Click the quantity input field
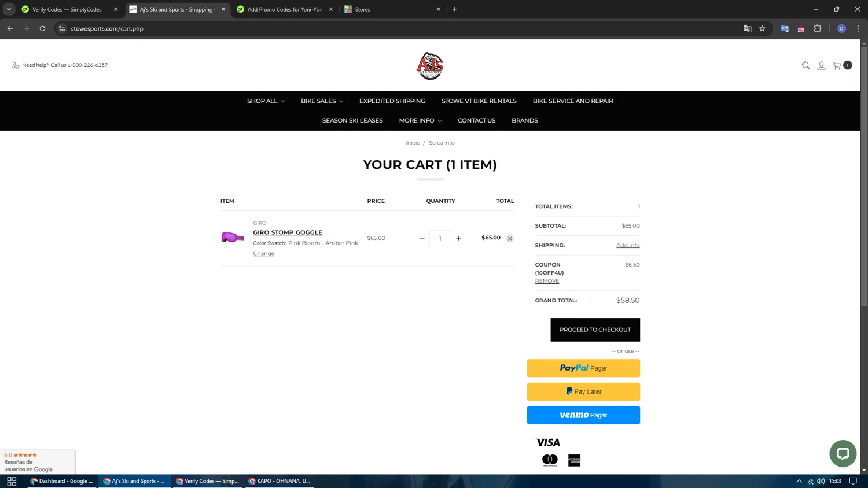The image size is (868, 488). pos(440,238)
